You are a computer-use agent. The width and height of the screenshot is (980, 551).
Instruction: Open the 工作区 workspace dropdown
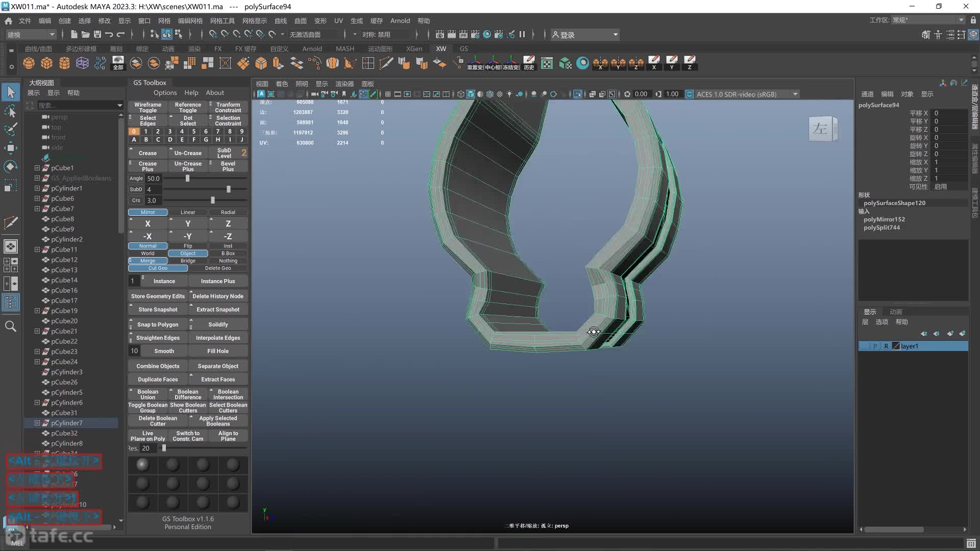pos(928,20)
